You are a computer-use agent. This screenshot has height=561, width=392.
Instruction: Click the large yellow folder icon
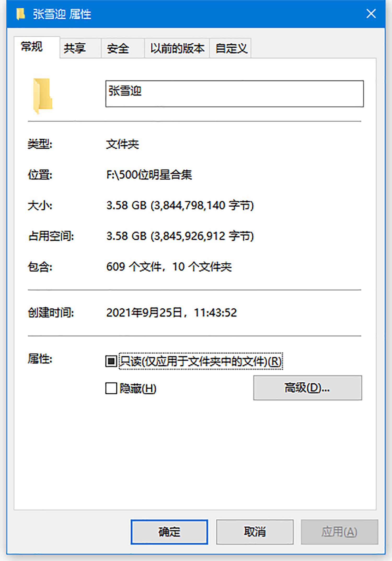(43, 96)
